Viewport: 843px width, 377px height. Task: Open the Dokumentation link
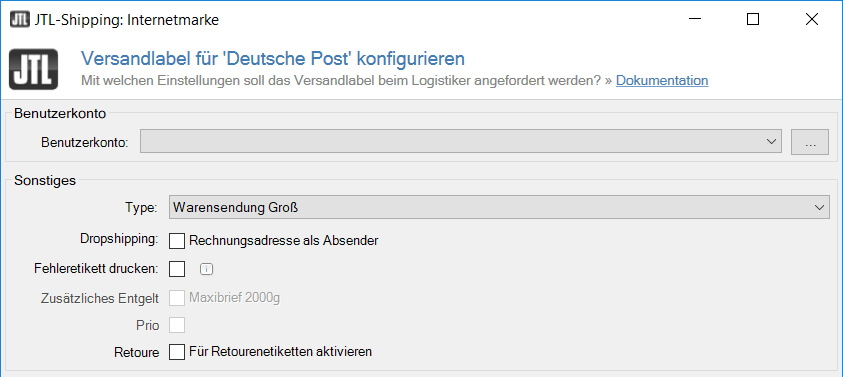(662, 81)
